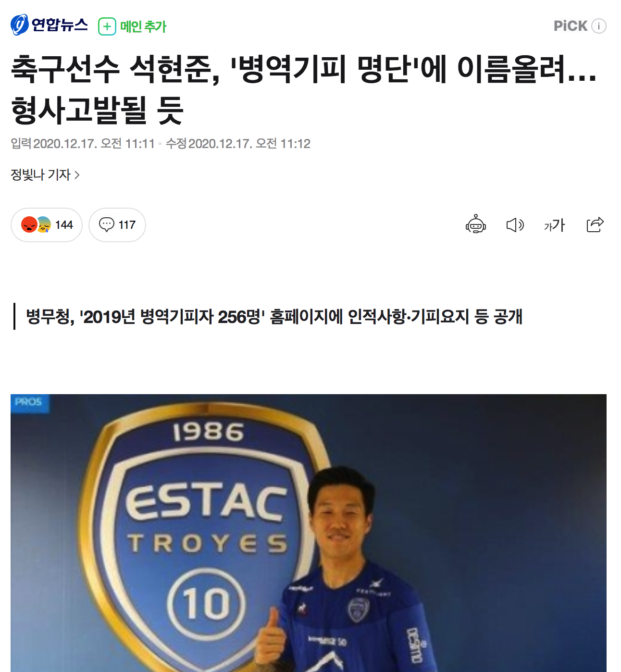The image size is (621, 672).
Task: Click the comment speech bubble icon
Action: click(106, 224)
